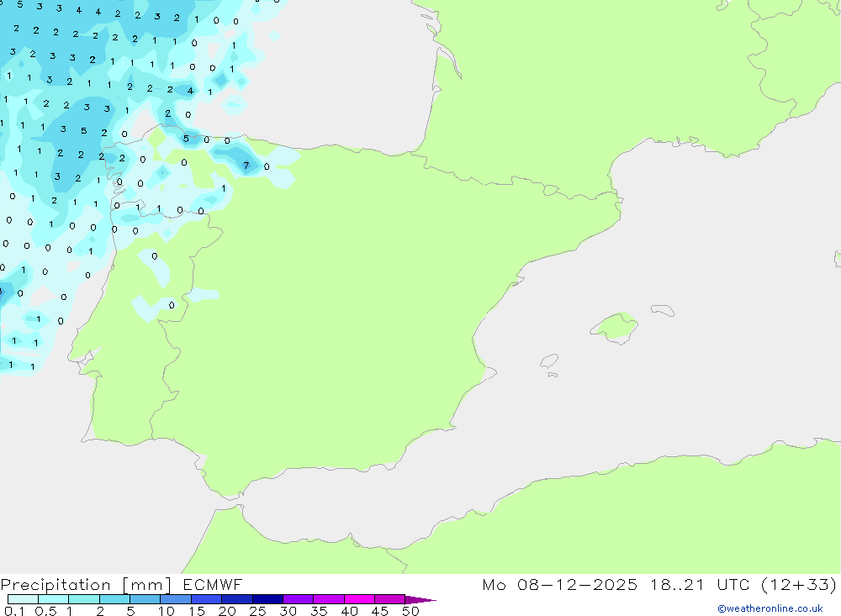Click the '0.5' legend scale label

(x=45, y=611)
